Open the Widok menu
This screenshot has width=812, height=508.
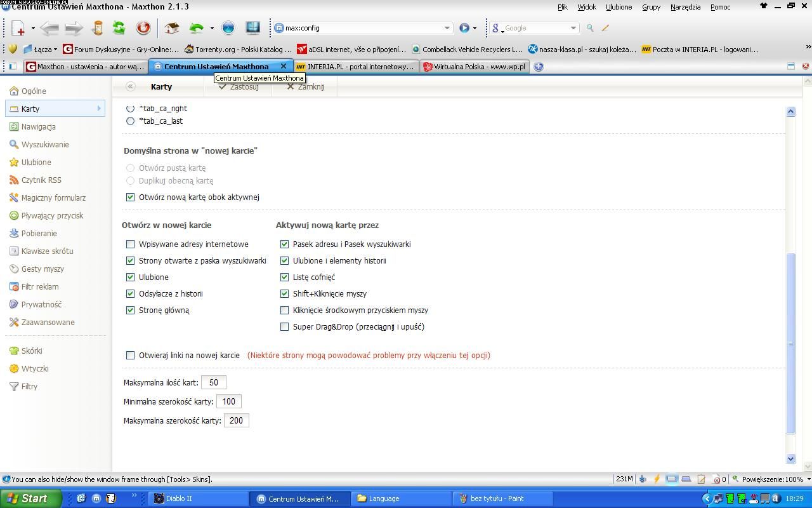click(586, 7)
